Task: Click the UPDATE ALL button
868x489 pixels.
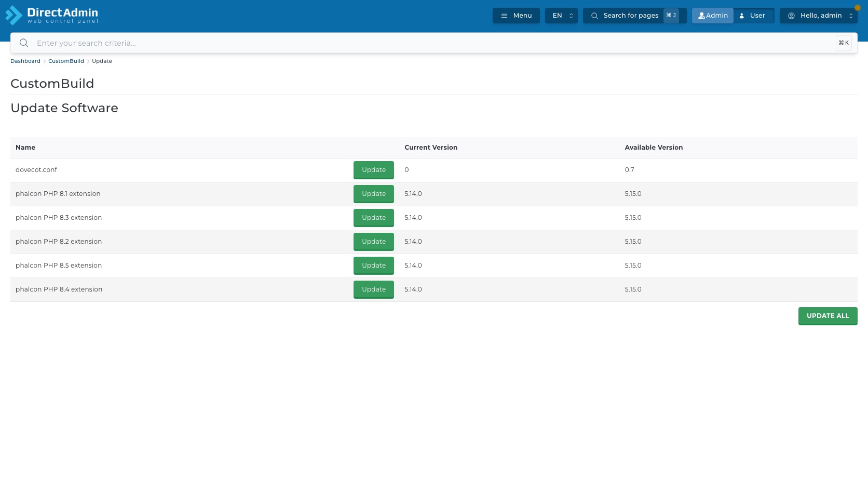Action: (828, 316)
